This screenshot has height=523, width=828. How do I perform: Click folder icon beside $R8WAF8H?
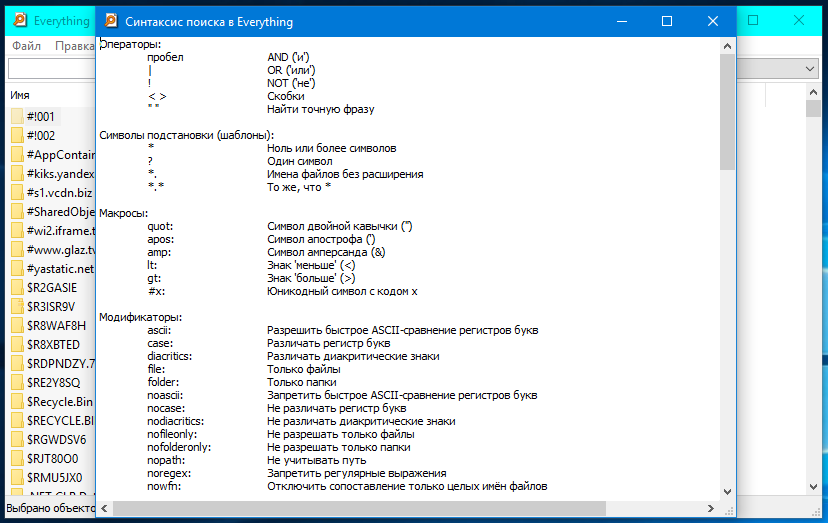[17, 325]
